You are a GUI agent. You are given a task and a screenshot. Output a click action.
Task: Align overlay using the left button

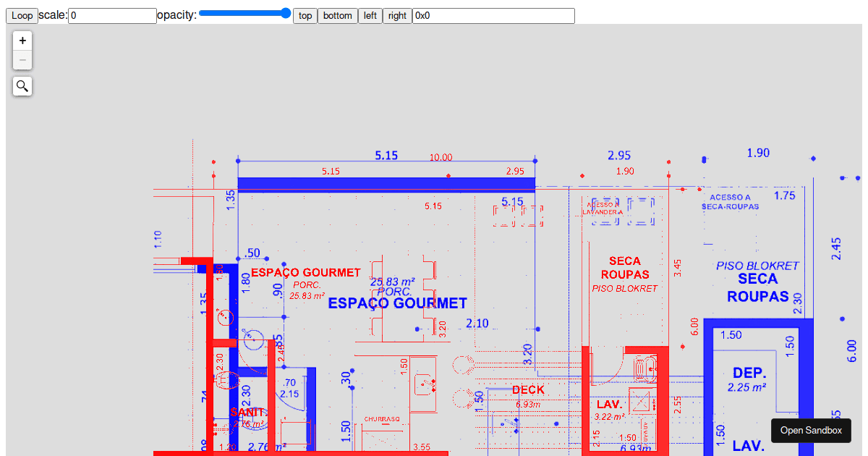pos(370,15)
